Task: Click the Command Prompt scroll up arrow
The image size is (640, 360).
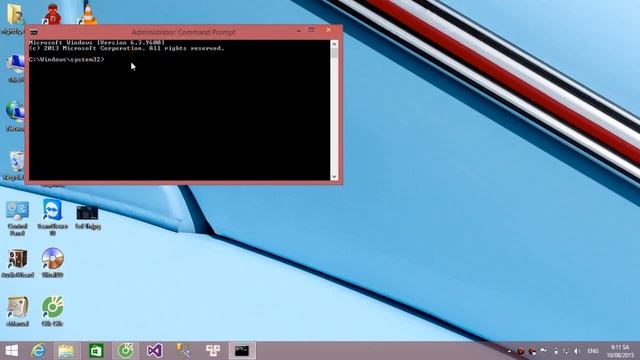Action: (334, 44)
